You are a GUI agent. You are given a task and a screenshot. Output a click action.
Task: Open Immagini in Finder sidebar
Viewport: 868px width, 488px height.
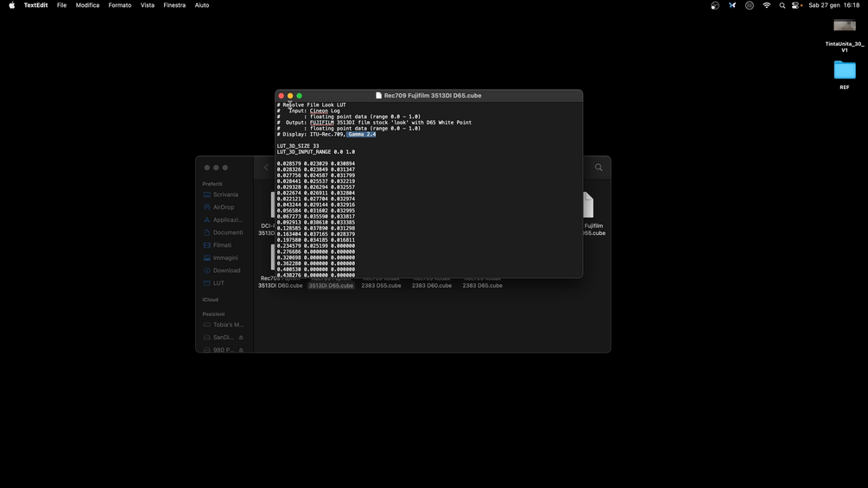click(220, 258)
